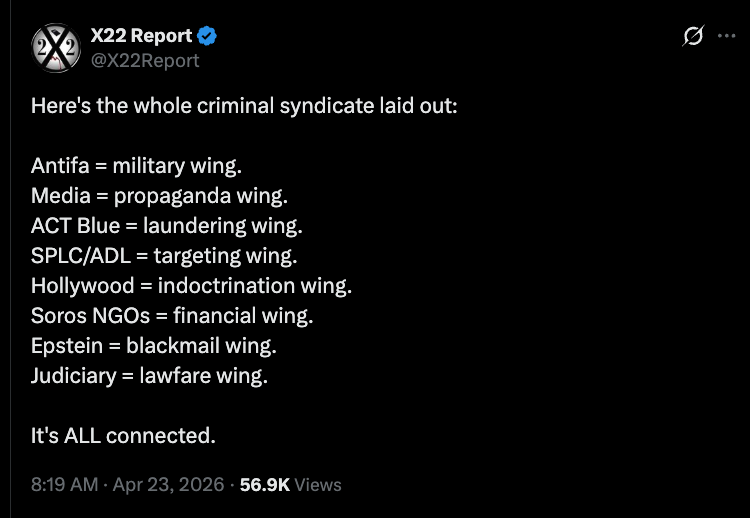Screen dimensions: 750x518
Task: Click the 'Judiciary = lawfare wing' line
Action: [150, 376]
